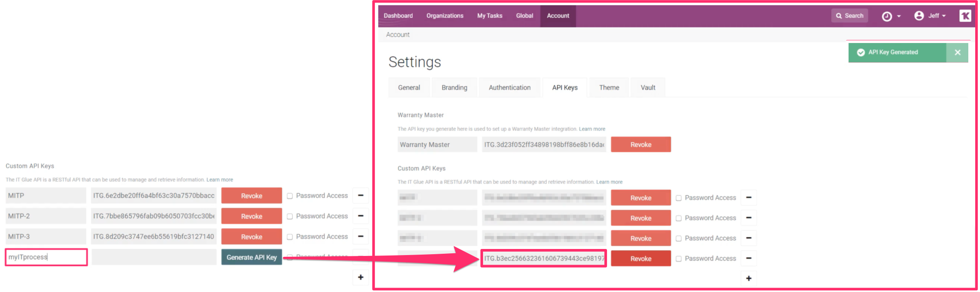Open the Vault settings tab
This screenshot has width=980, height=292.
(648, 88)
